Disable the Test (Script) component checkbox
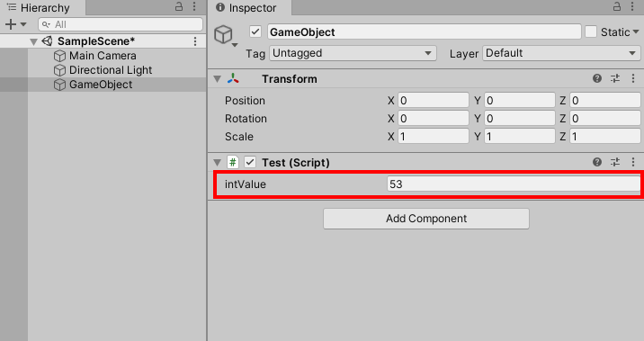This screenshot has width=644, height=341. pyautogui.click(x=250, y=162)
